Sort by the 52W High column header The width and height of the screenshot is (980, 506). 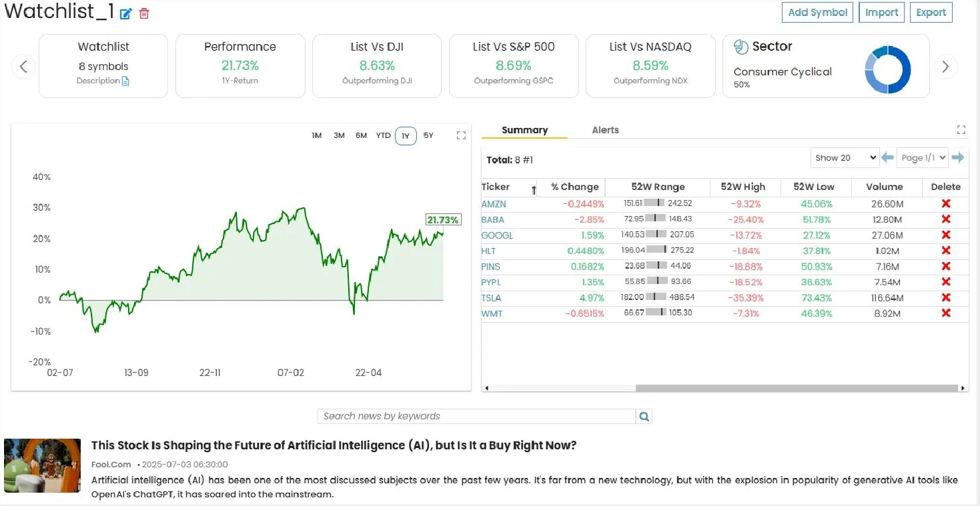(x=743, y=187)
